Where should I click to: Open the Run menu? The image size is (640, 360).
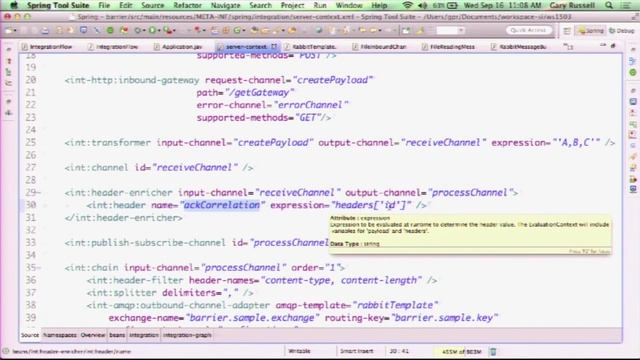pyautogui.click(x=320, y=5)
